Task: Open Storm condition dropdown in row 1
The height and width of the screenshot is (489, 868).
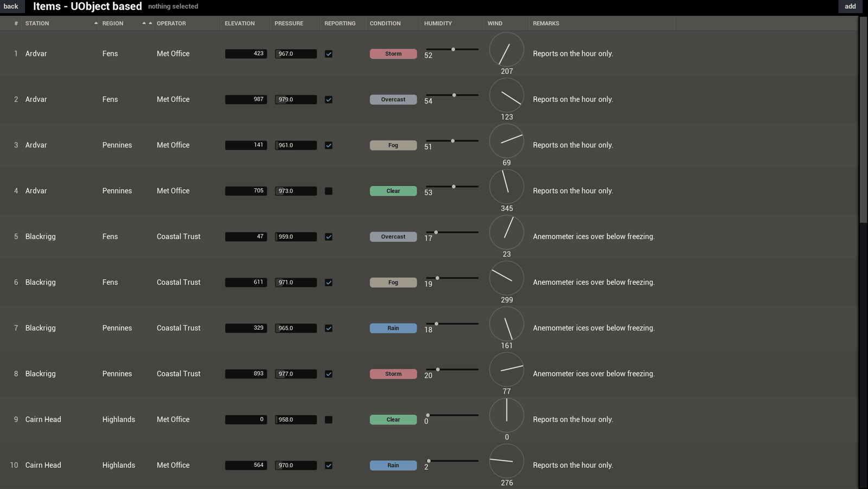Action: [x=393, y=54]
